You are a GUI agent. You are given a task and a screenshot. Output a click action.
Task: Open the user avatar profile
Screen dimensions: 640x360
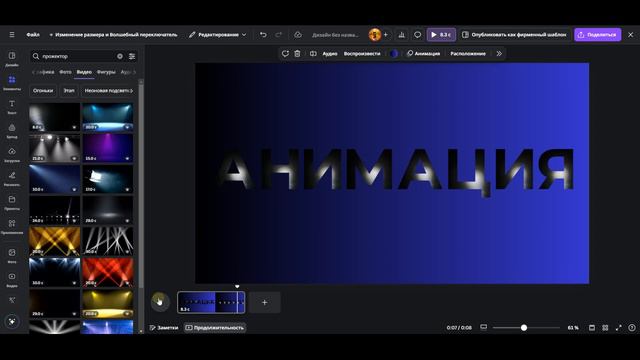pyautogui.click(x=375, y=35)
